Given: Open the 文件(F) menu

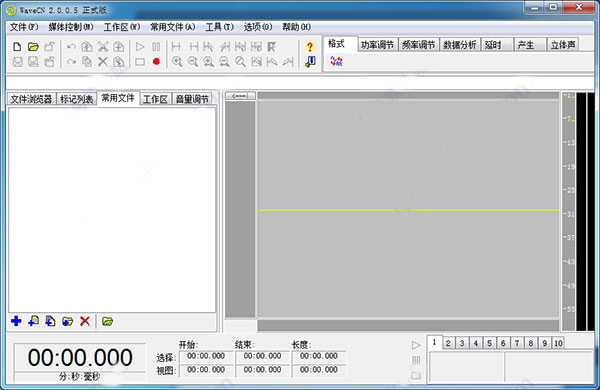Looking at the screenshot, I should pyautogui.click(x=24, y=27).
